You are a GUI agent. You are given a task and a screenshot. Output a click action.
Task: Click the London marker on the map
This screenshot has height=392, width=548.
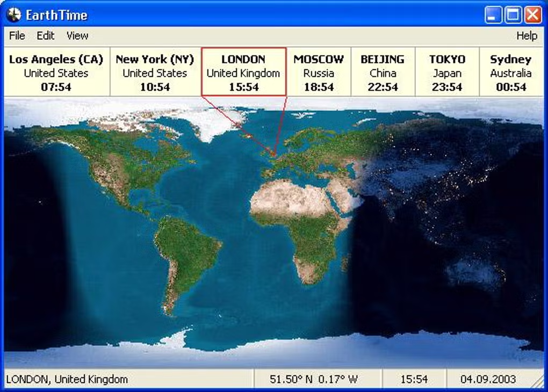[274, 156]
